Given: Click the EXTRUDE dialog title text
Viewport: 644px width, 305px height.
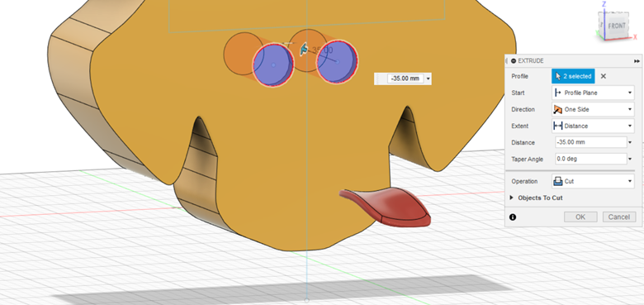Looking at the screenshot, I should coord(531,61).
